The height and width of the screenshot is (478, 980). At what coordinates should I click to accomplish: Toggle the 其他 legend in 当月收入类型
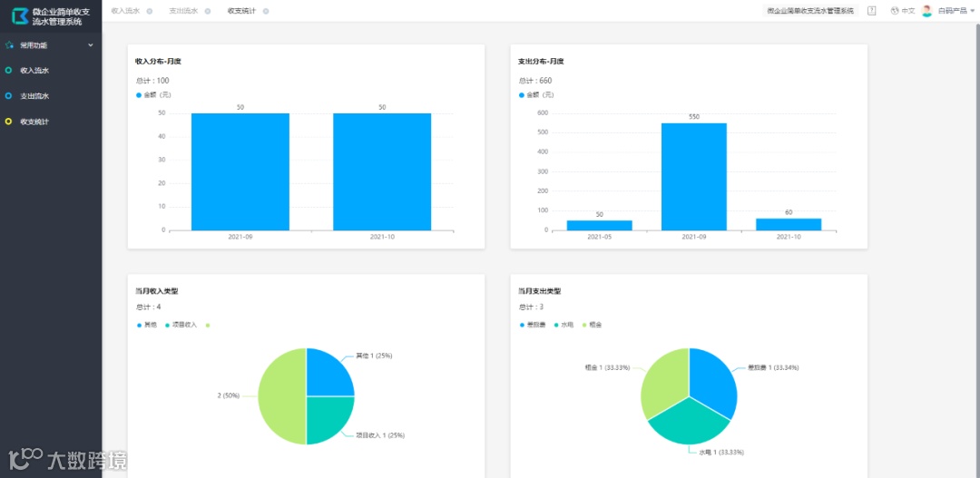pyautogui.click(x=147, y=325)
